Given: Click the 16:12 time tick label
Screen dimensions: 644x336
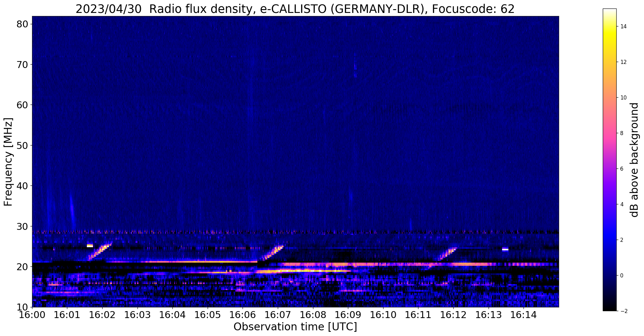Looking at the screenshot, I should tap(453, 315).
